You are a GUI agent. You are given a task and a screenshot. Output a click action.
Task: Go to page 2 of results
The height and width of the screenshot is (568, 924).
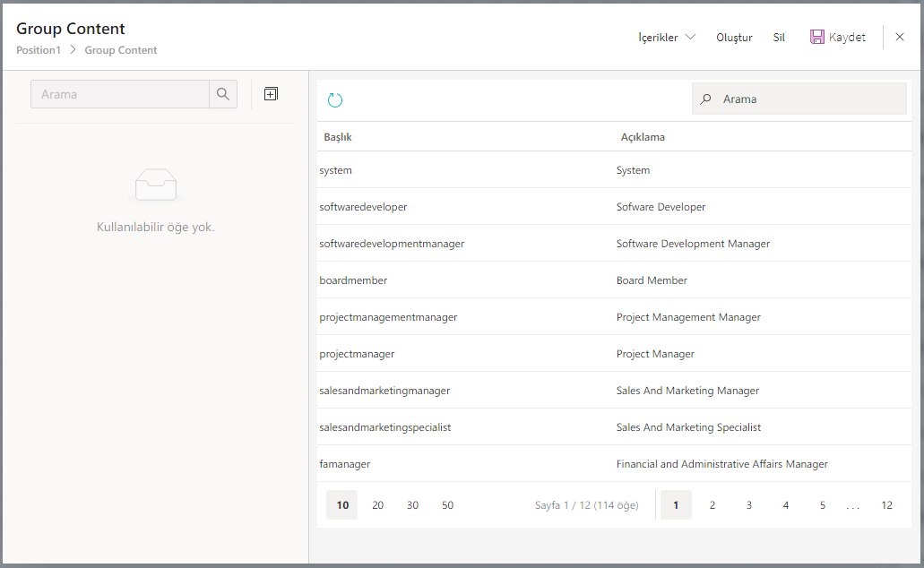712,505
